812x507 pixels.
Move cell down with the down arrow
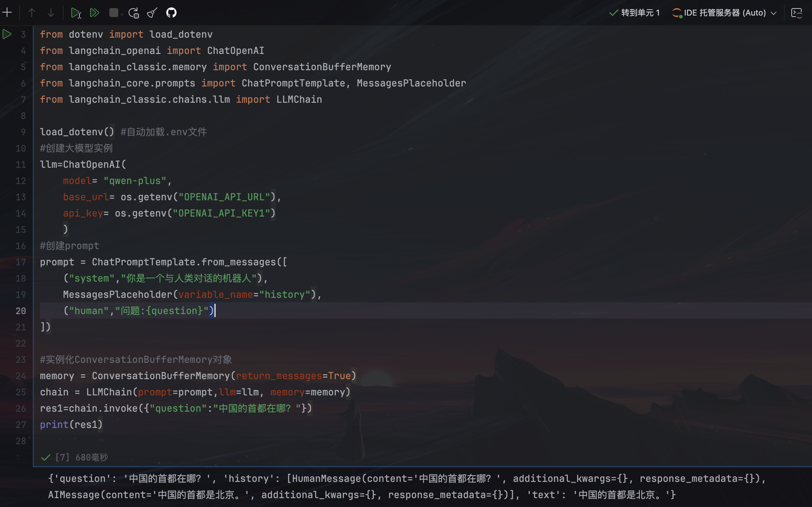[x=51, y=13]
